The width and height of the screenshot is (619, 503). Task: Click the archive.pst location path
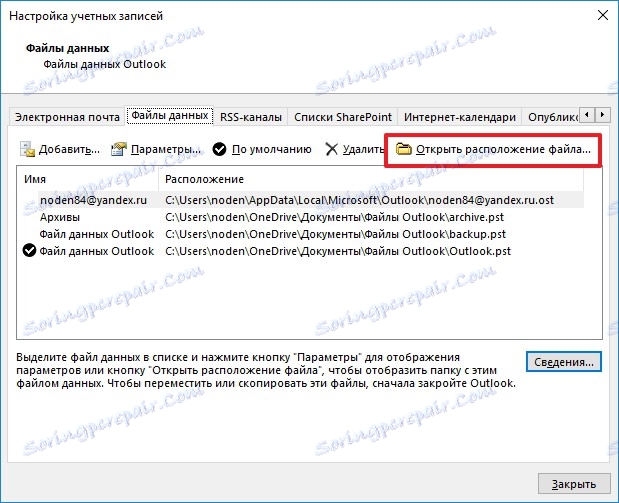click(334, 217)
